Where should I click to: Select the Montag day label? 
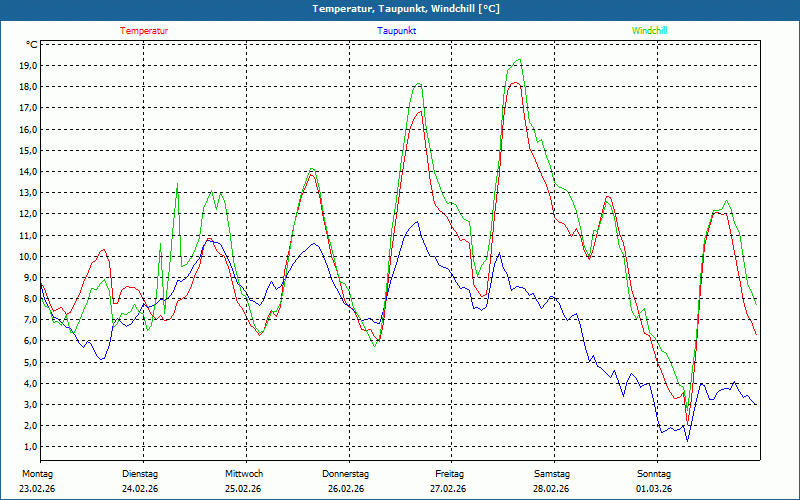(x=37, y=473)
